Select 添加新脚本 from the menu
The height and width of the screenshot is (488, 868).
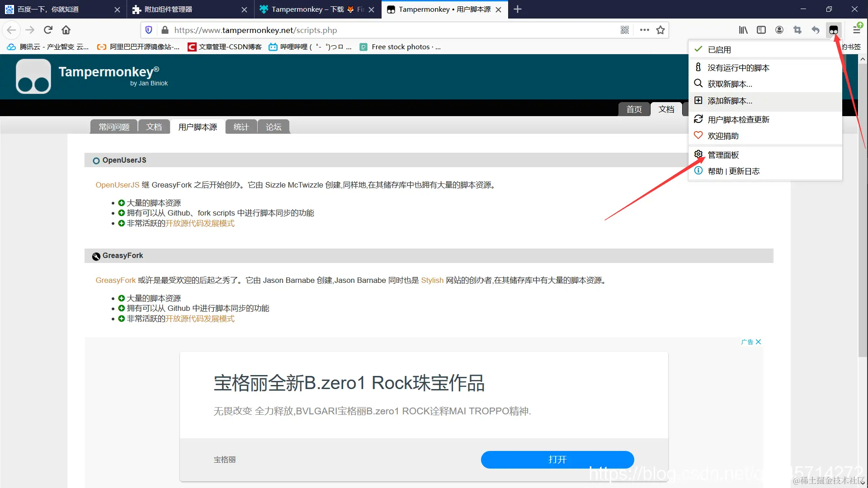tap(731, 100)
